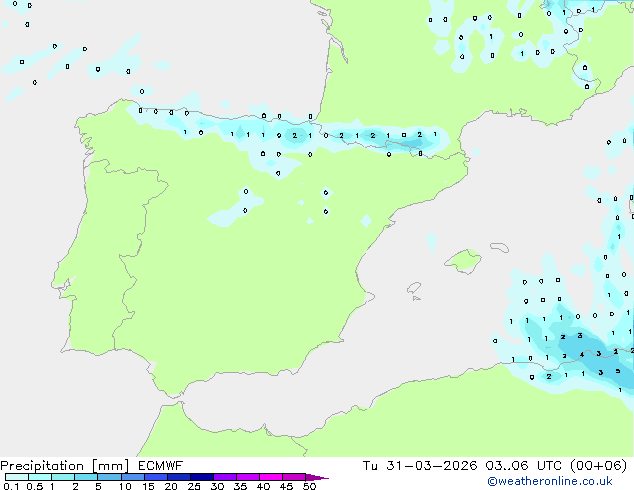Click the legend label "25"
The image size is (634, 490).
tap(194, 486)
